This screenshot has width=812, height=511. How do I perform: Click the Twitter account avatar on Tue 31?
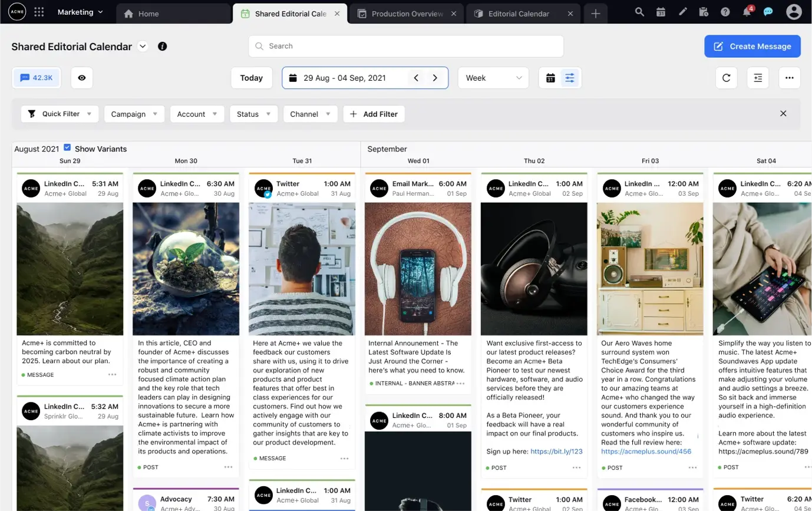pyautogui.click(x=263, y=189)
